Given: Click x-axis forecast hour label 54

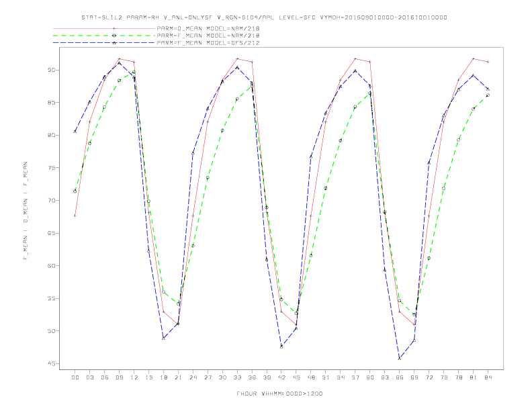Looking at the screenshot, I should pos(341,377).
